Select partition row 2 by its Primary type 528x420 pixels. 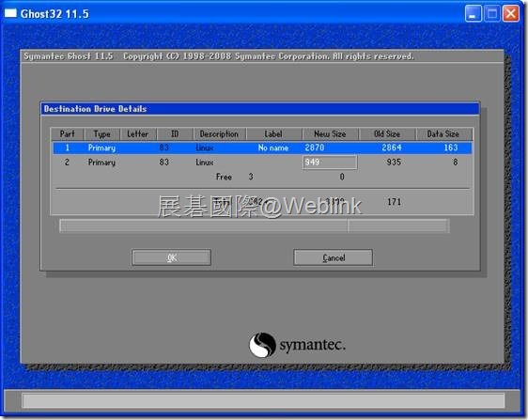coord(101,163)
